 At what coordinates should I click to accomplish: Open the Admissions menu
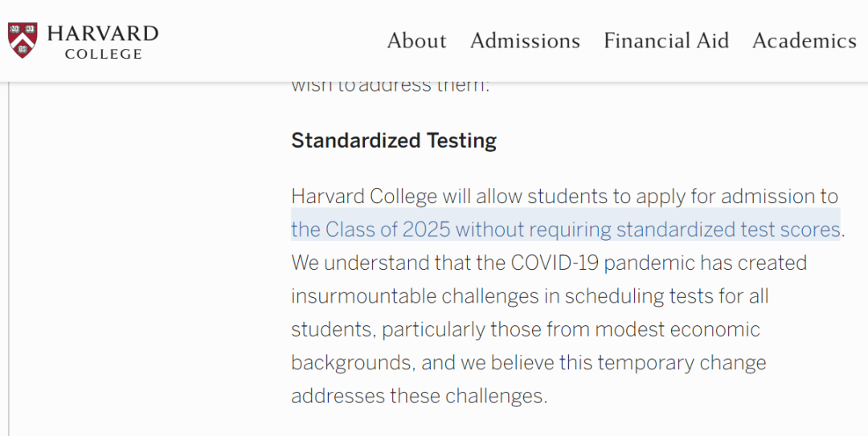point(526,41)
